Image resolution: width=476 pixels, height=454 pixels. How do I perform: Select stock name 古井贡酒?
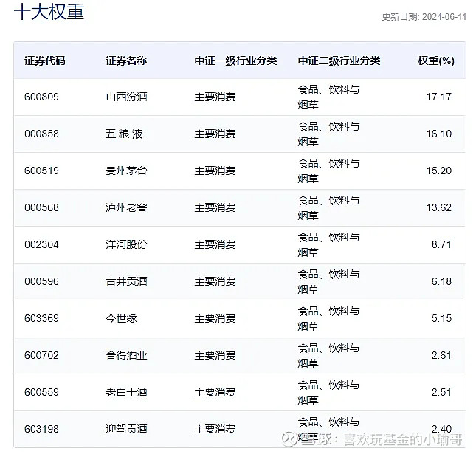click(126, 281)
